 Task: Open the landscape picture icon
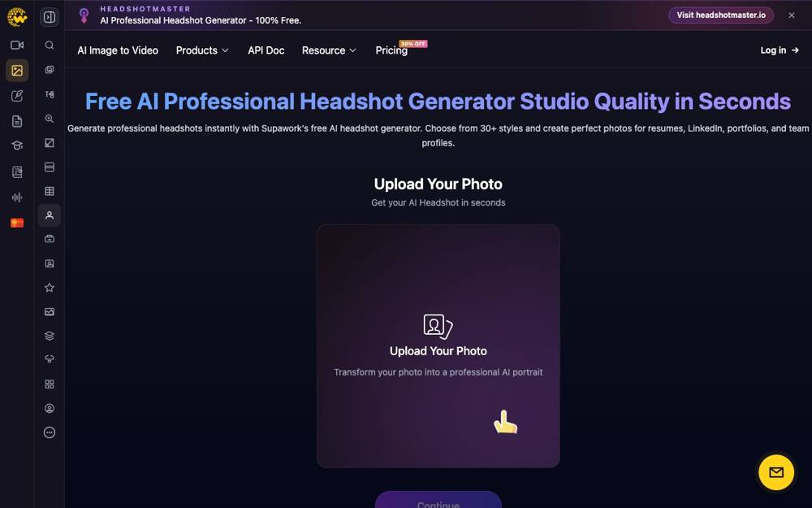click(x=50, y=311)
